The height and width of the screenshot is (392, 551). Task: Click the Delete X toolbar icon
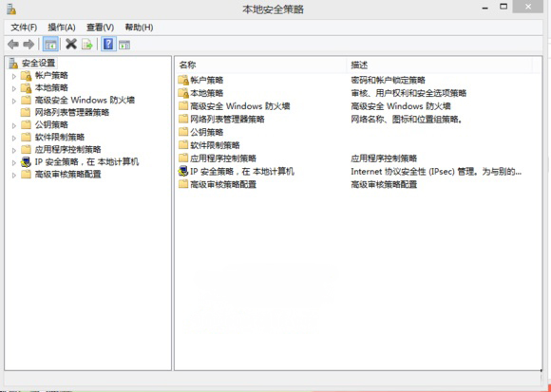click(x=71, y=45)
